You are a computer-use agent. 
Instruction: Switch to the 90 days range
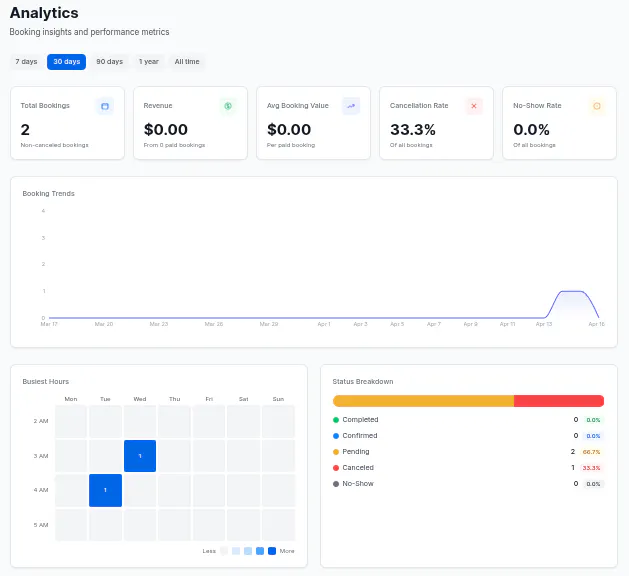(x=110, y=62)
